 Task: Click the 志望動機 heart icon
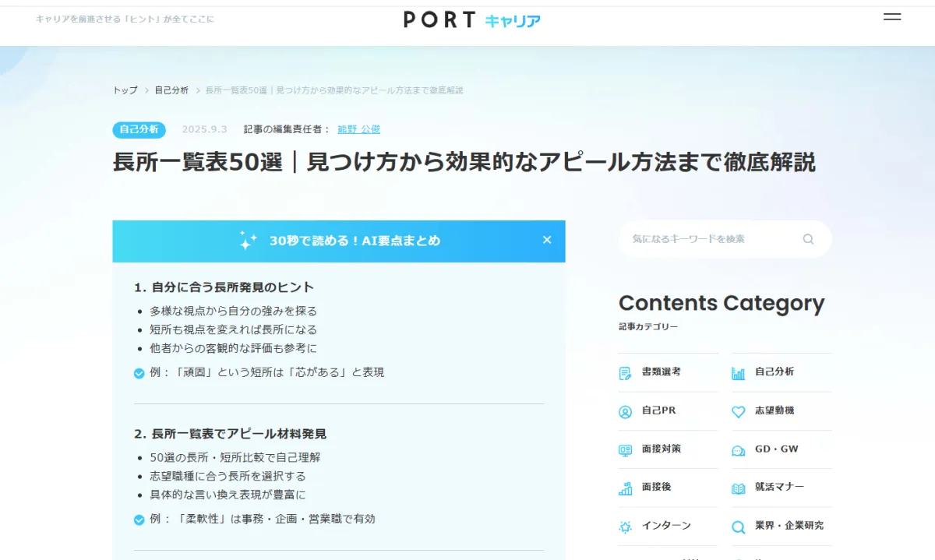(738, 412)
